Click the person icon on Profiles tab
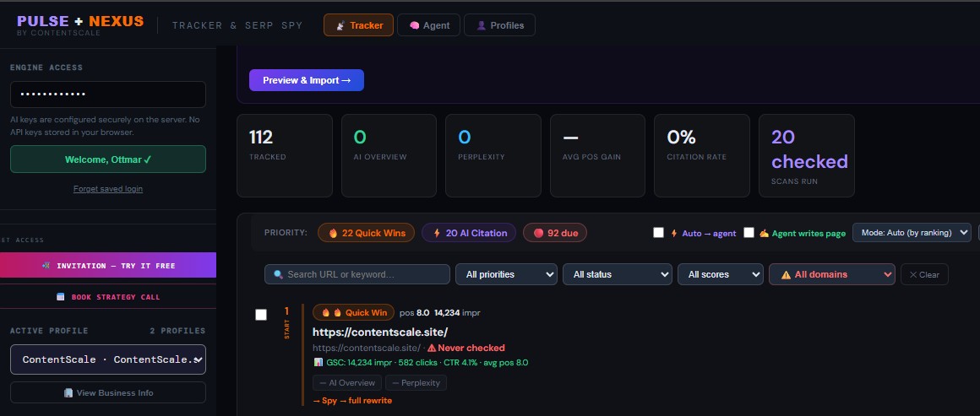Viewport: 980px width, 416px height. [x=482, y=25]
